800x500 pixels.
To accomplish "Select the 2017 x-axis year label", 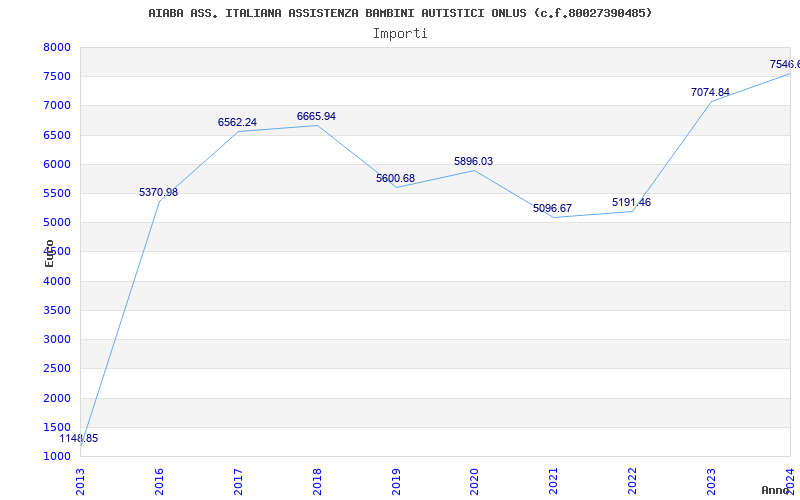I will [x=238, y=482].
